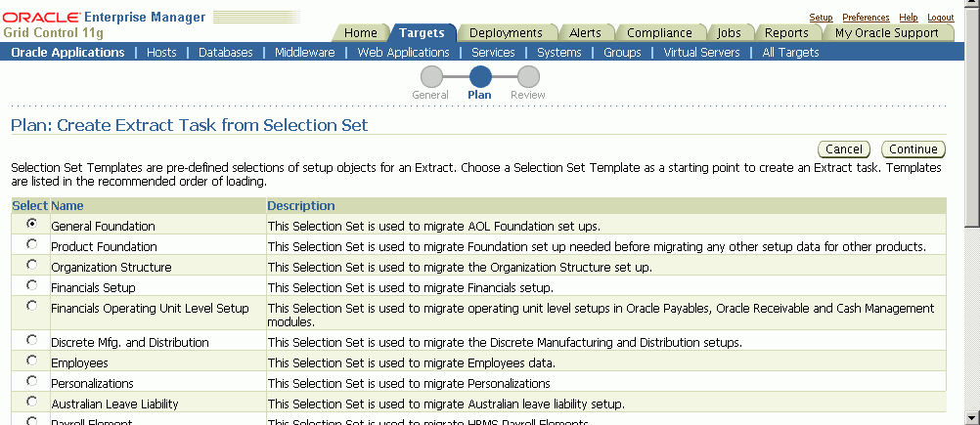The image size is (980, 425).
Task: Open the Web Applications subtab
Action: tap(403, 53)
